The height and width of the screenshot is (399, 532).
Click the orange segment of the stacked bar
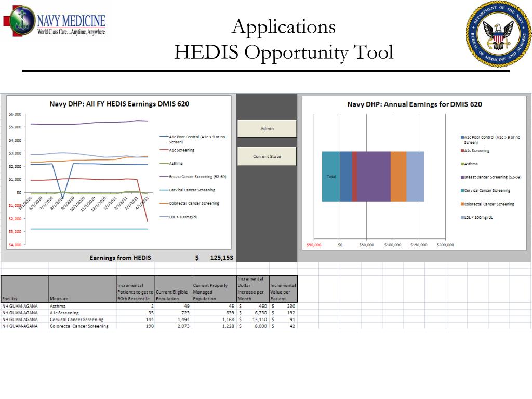click(398, 177)
